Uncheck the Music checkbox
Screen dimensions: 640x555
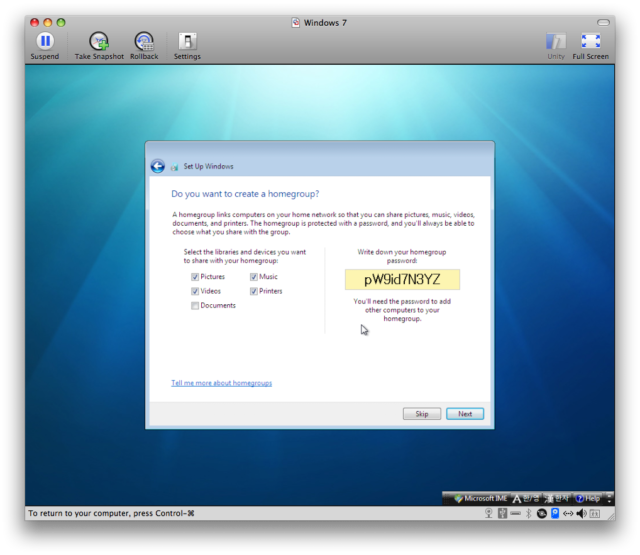click(x=253, y=277)
